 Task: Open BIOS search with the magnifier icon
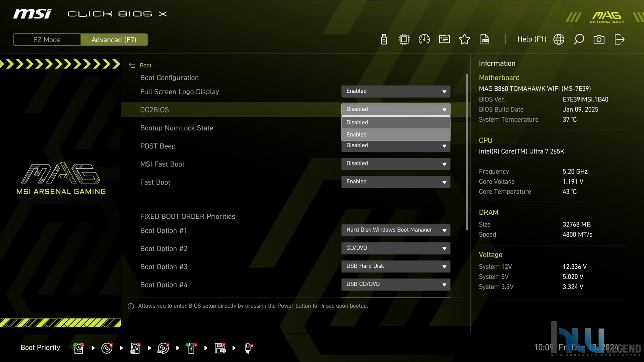click(x=579, y=39)
